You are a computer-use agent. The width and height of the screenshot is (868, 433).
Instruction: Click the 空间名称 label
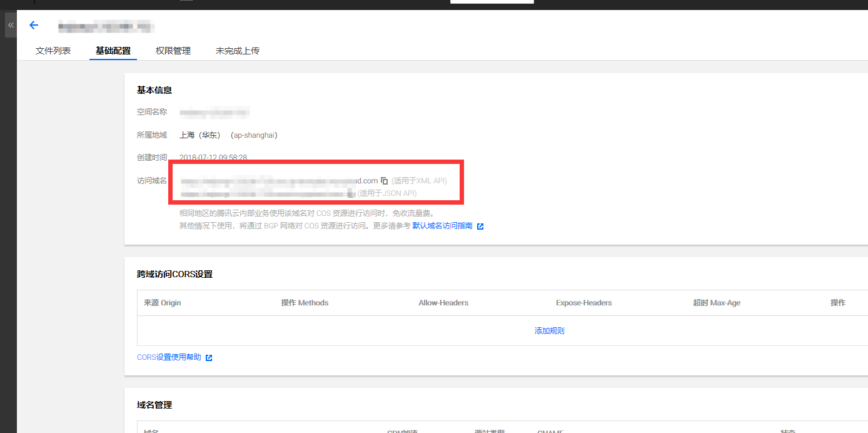click(152, 112)
